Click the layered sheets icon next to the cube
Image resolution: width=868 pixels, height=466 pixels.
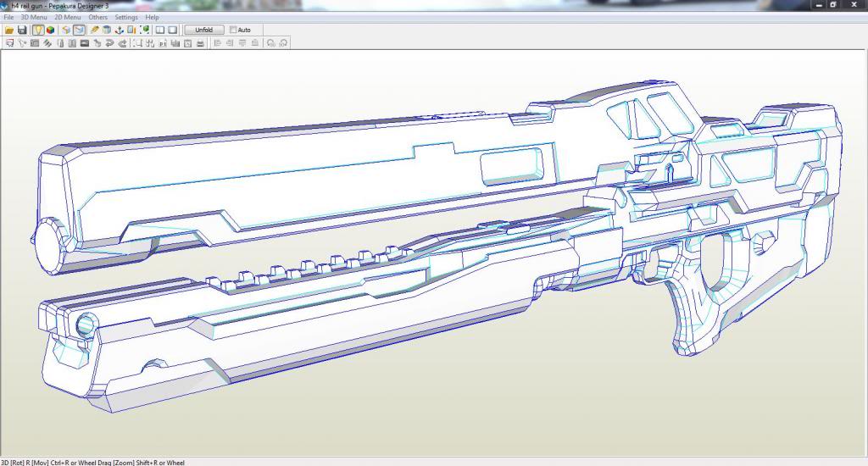pyautogui.click(x=66, y=30)
